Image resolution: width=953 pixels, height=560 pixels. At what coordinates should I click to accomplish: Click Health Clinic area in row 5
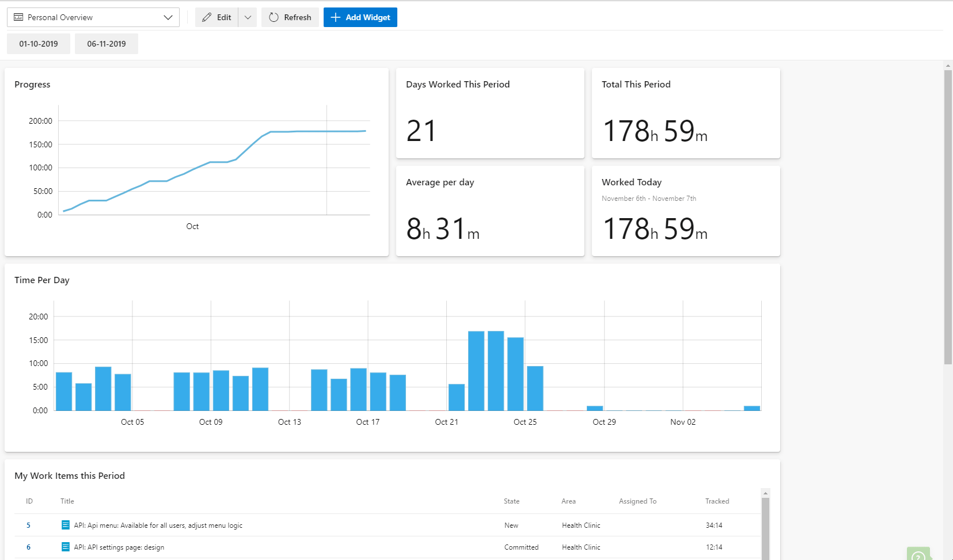pos(581,525)
